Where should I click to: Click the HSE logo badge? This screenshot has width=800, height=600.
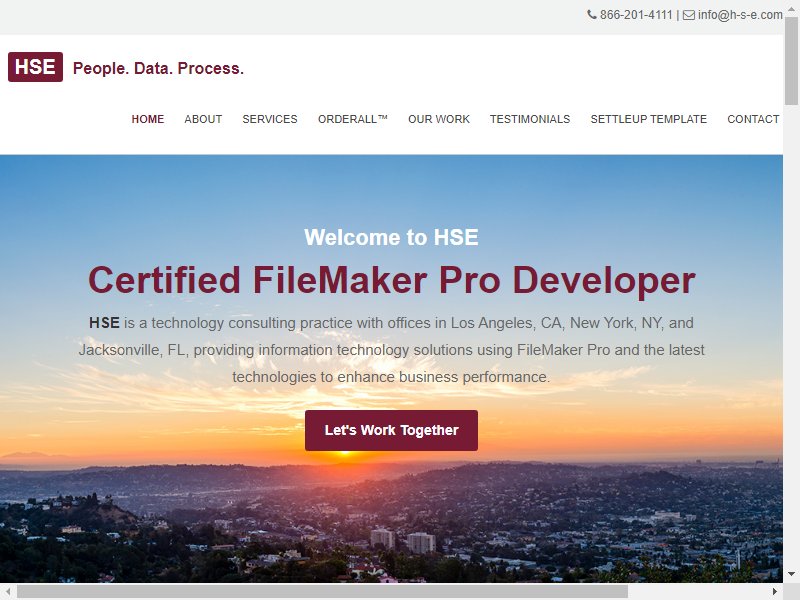tap(35, 67)
